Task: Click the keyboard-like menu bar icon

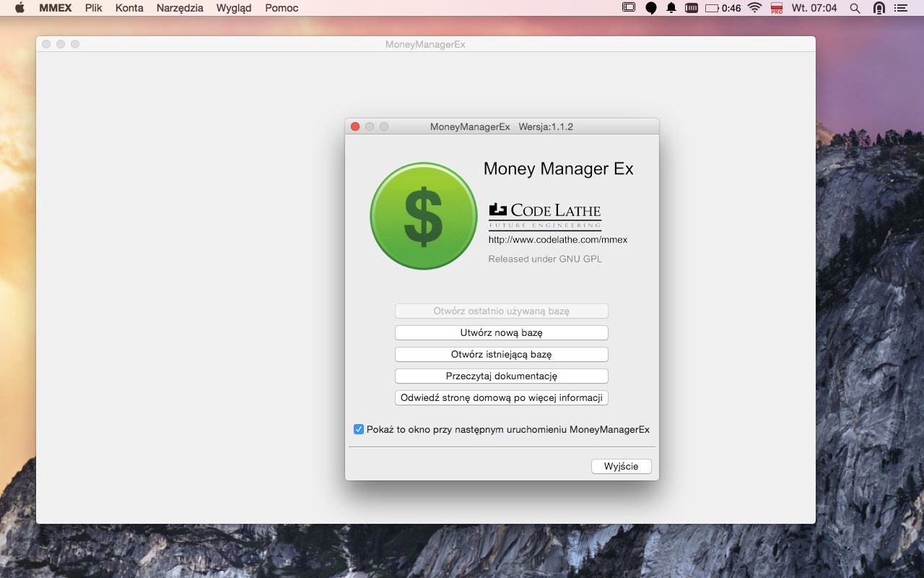Action: click(x=692, y=8)
